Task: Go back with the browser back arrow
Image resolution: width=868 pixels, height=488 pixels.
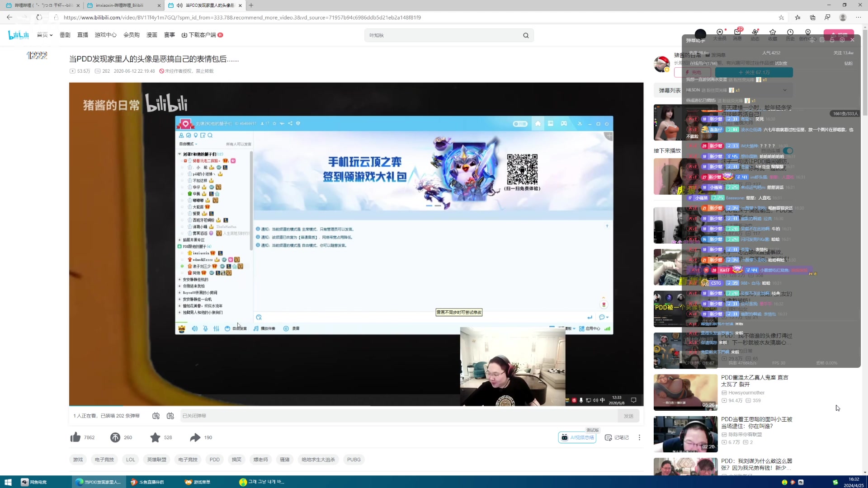Action: coord(9,17)
